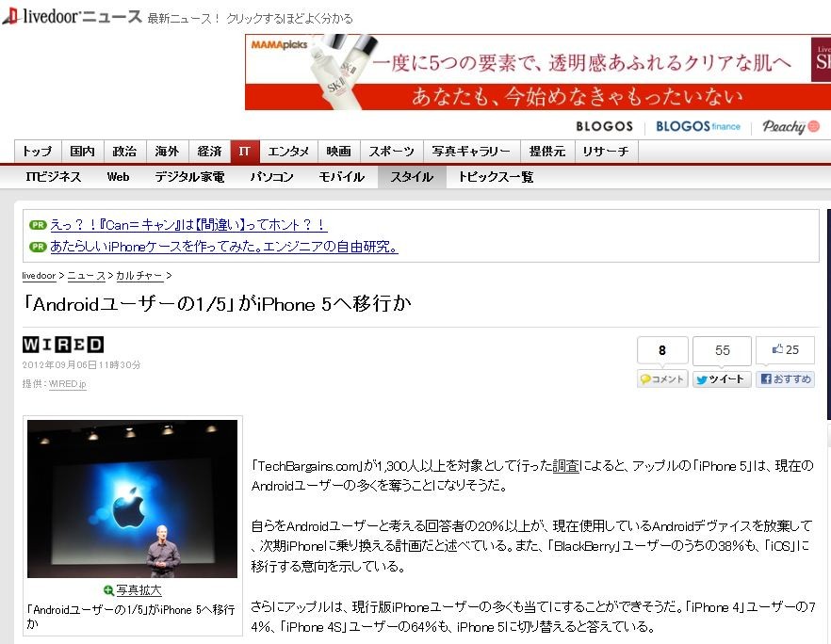The width and height of the screenshot is (831, 644).
Task: Click the comment count bubble showing 8
Action: 662,350
